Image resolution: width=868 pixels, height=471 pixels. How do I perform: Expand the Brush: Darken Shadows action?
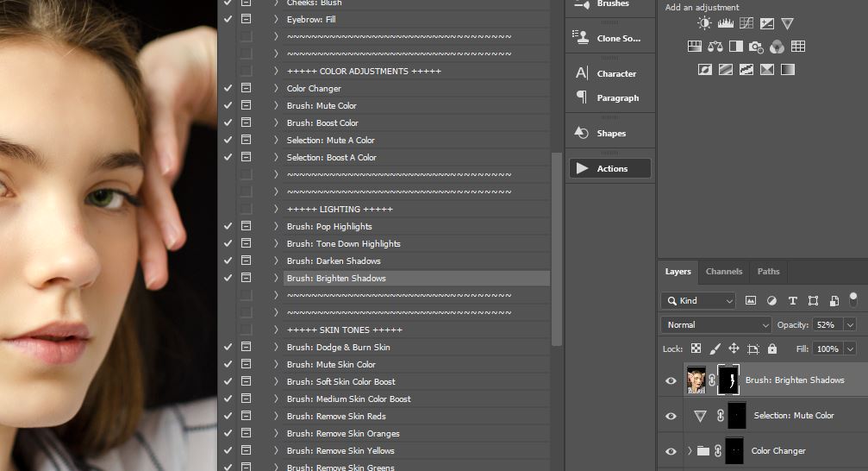click(x=276, y=261)
